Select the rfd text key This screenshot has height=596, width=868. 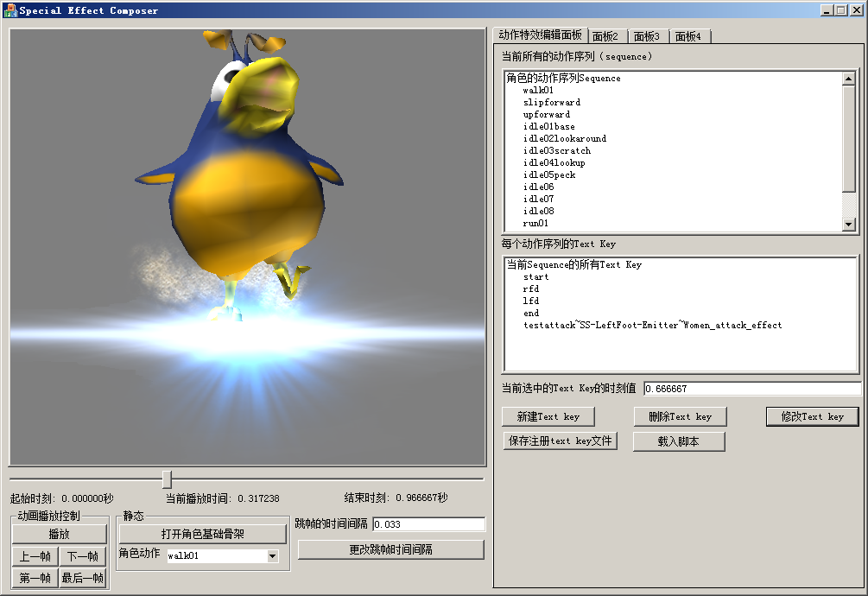click(530, 289)
